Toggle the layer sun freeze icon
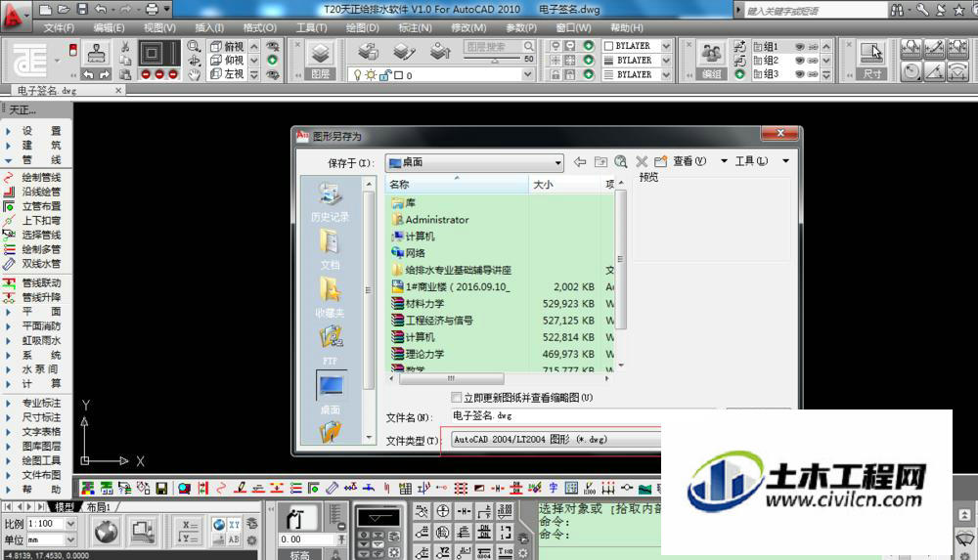Screen dimensions: 978x560 (371, 75)
